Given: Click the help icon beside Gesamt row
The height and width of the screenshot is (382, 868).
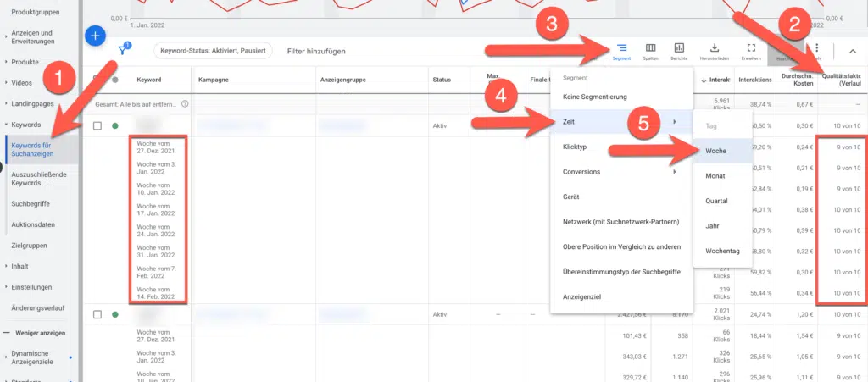Looking at the screenshot, I should 185,104.
